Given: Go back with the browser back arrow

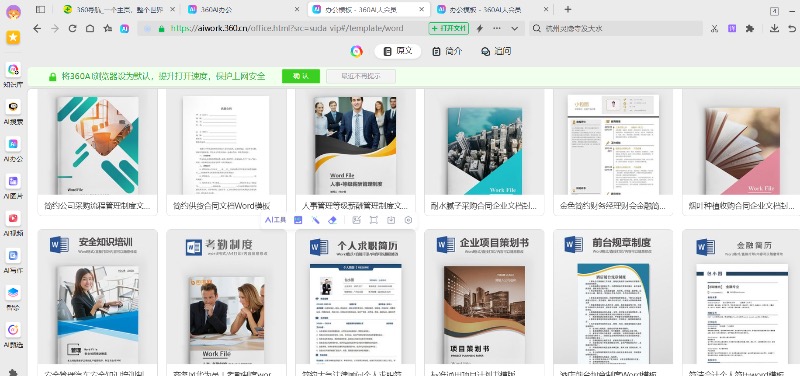Looking at the screenshot, I should point(37,29).
